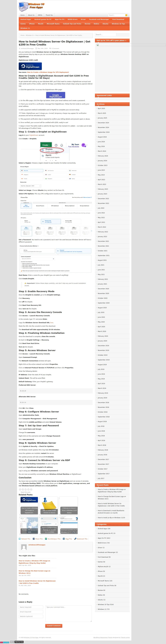Click the header Search input field

tap(116, 15)
